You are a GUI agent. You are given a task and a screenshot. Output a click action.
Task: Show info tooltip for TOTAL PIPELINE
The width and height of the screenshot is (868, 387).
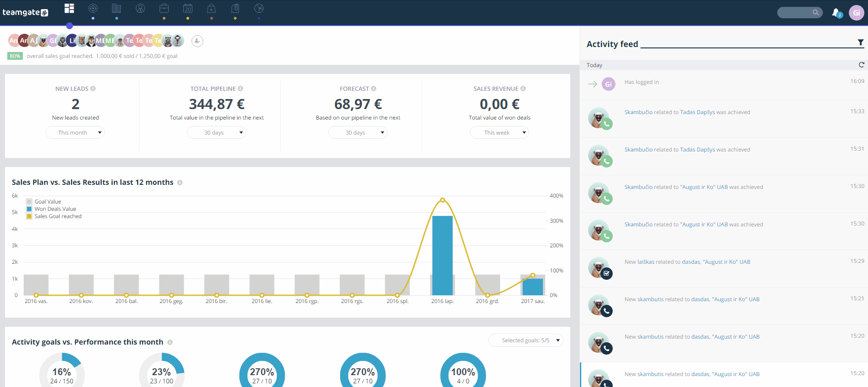240,89
